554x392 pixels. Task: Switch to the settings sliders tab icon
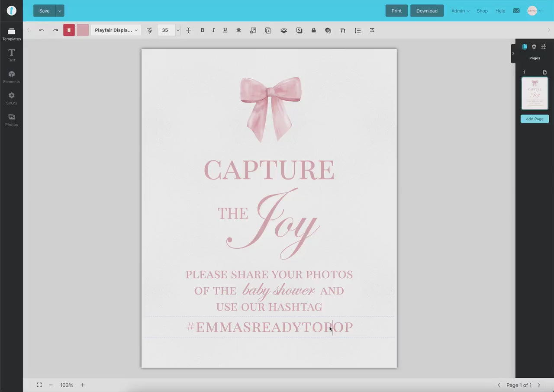[544, 47]
